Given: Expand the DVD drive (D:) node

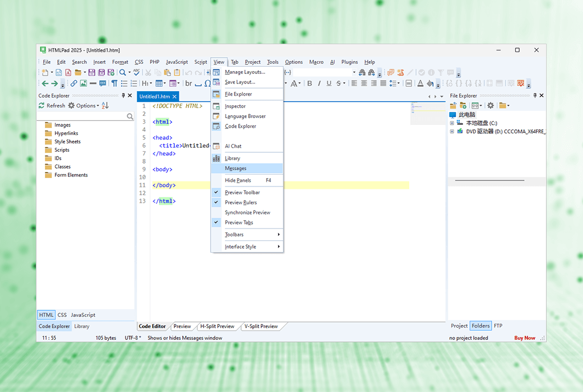Looking at the screenshot, I should coord(452,132).
